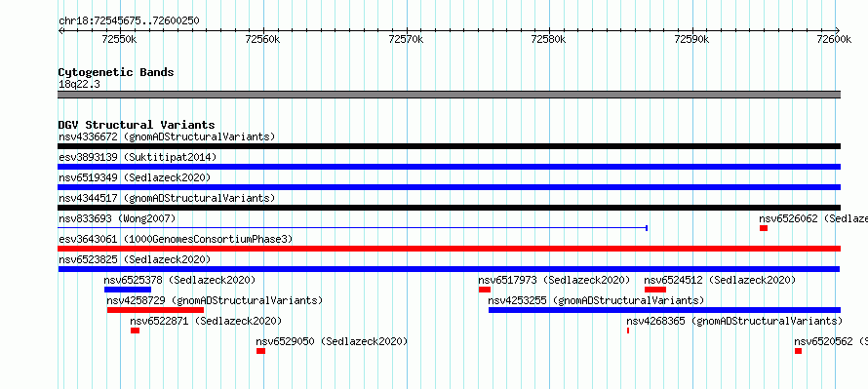Select the blue bar under nsv6519349
868x389 pixels.
click(x=449, y=187)
